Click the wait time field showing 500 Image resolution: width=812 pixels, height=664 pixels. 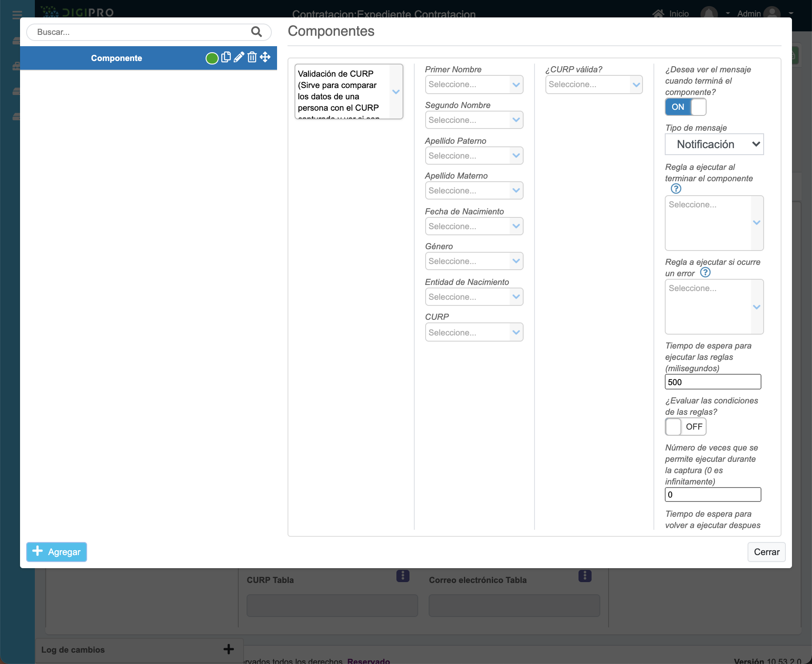pos(713,382)
